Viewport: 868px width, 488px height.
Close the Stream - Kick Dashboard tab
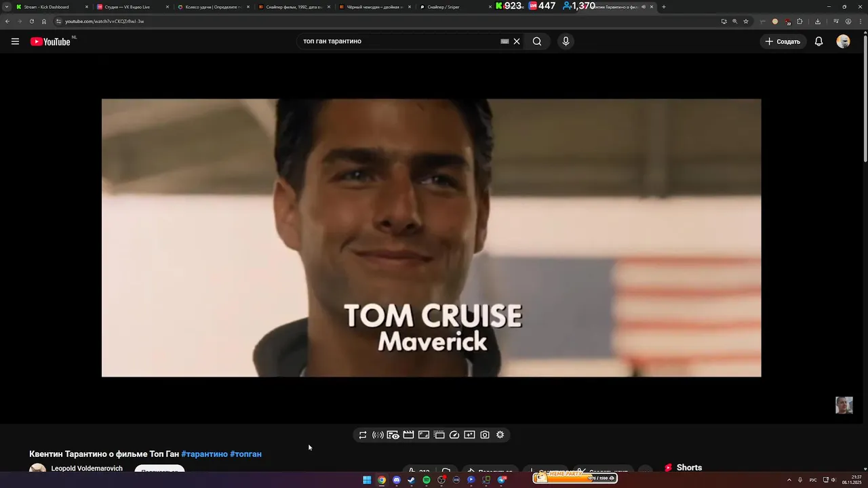(87, 7)
